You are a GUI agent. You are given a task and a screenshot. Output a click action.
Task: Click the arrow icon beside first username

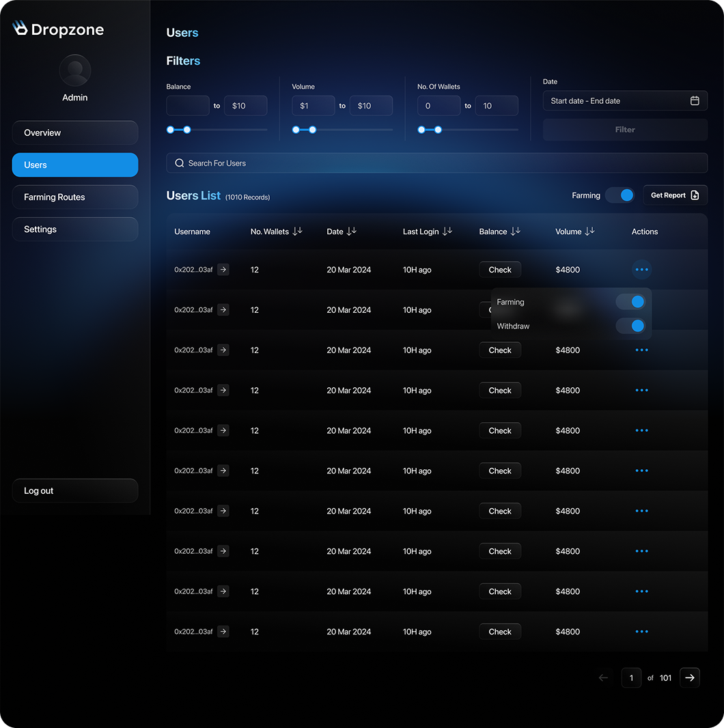point(223,269)
